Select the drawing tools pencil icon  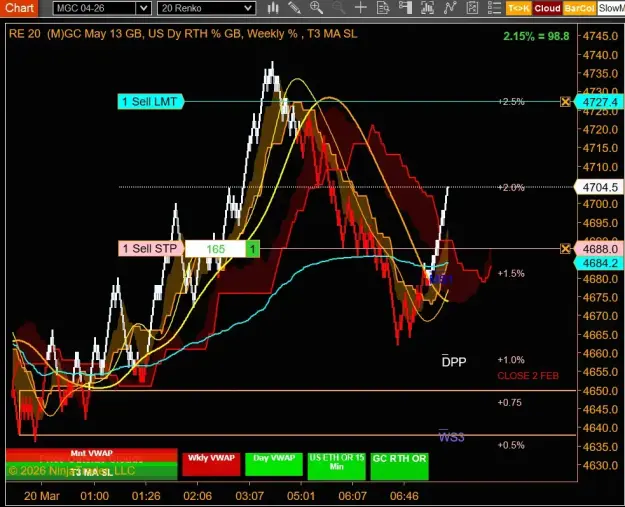295,8
